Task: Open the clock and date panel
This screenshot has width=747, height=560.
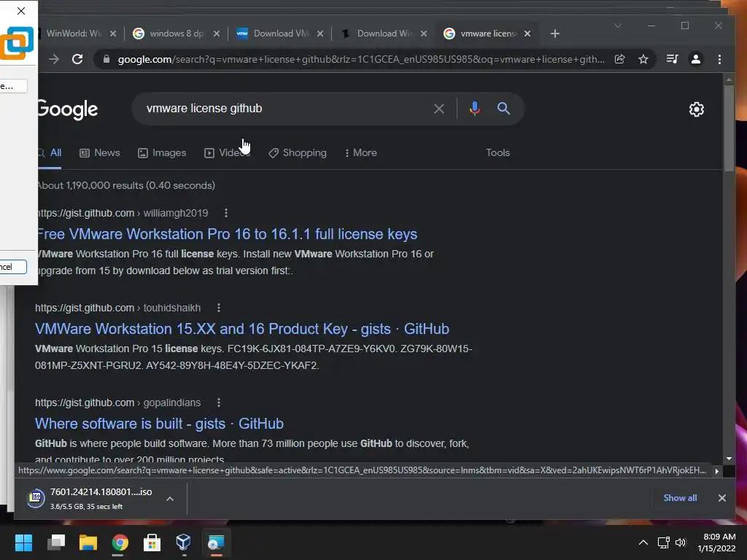Action: [717, 542]
